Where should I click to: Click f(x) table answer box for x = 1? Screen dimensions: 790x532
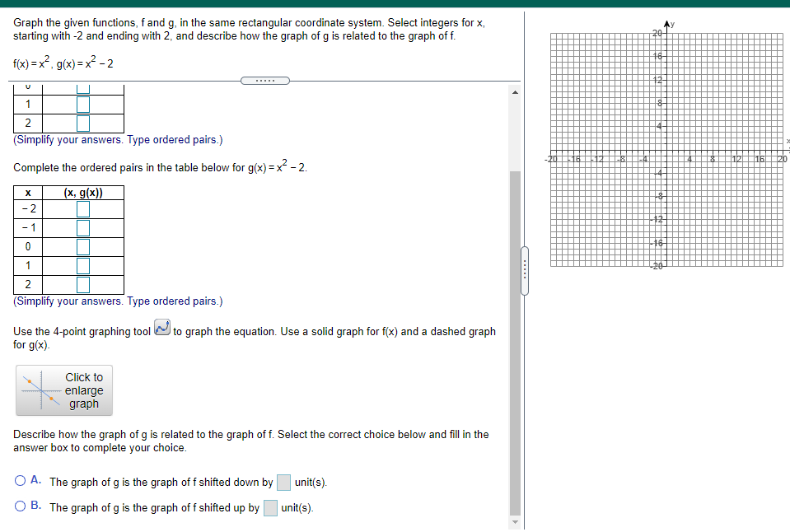click(x=83, y=105)
